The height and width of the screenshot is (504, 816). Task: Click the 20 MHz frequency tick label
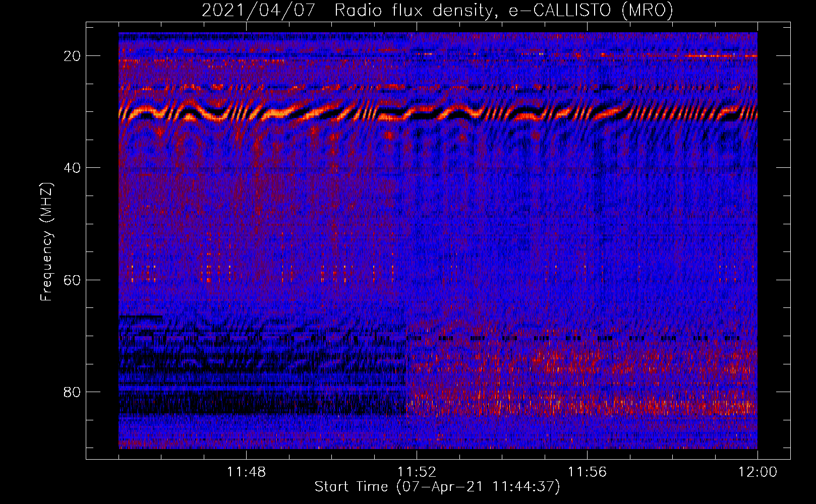(x=72, y=56)
